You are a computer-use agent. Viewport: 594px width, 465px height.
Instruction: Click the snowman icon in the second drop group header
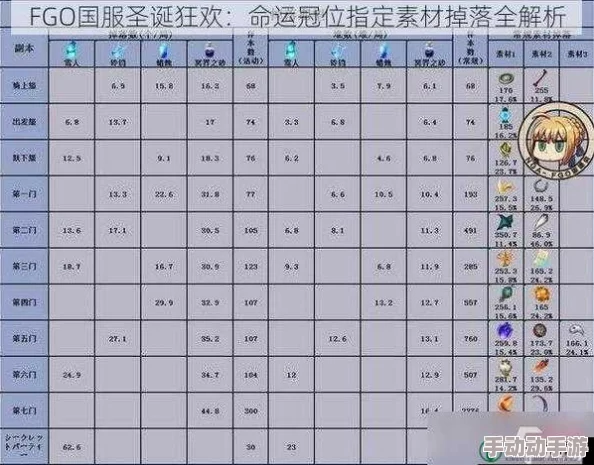click(291, 50)
